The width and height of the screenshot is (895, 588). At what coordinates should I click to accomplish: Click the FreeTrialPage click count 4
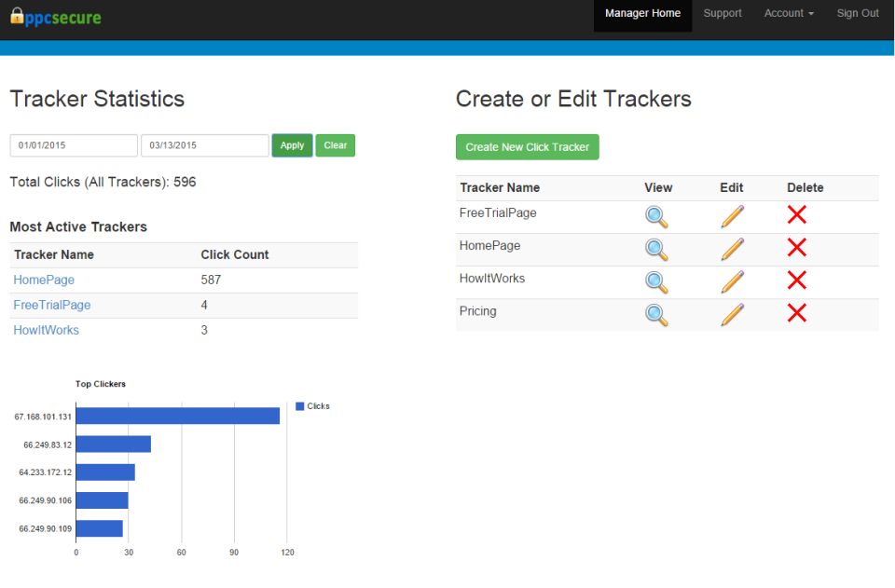204,305
